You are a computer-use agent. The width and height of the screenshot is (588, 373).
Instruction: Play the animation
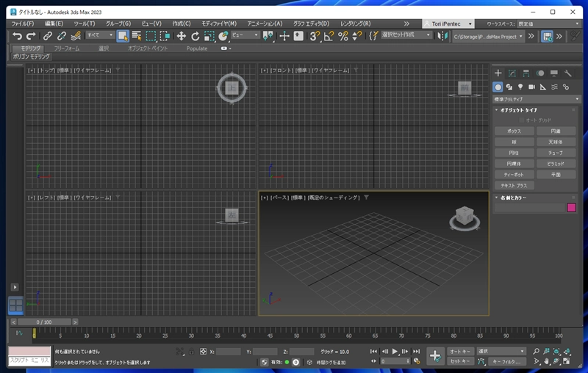coord(395,351)
